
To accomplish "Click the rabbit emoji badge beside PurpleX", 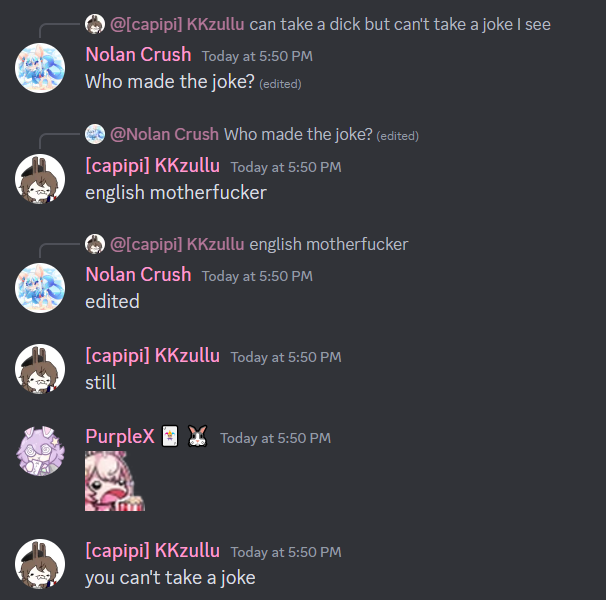I will coord(197,436).
